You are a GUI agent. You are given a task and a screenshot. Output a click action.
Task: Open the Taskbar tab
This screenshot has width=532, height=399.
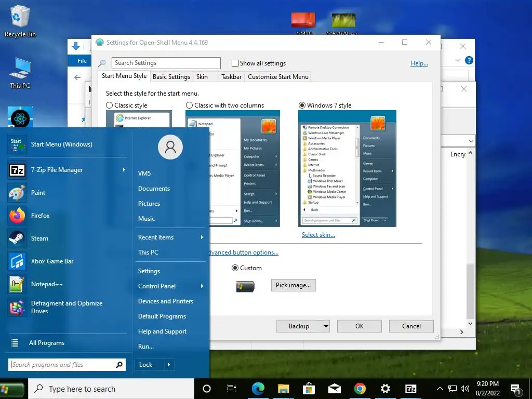[231, 77]
